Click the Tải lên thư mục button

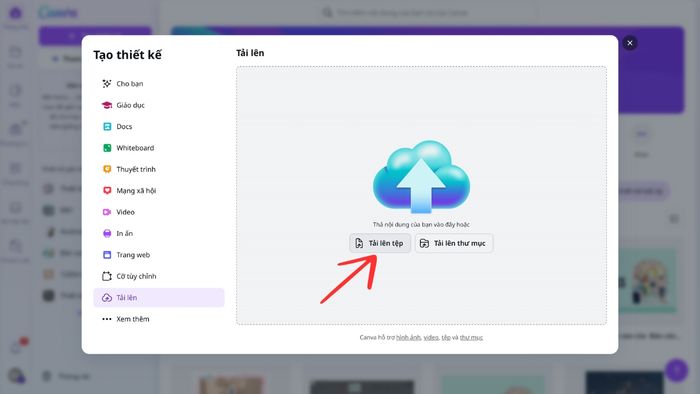coord(454,243)
